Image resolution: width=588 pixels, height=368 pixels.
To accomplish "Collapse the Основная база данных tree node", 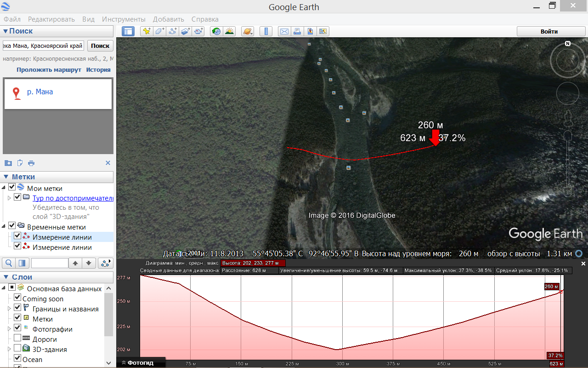I will click(4, 287).
